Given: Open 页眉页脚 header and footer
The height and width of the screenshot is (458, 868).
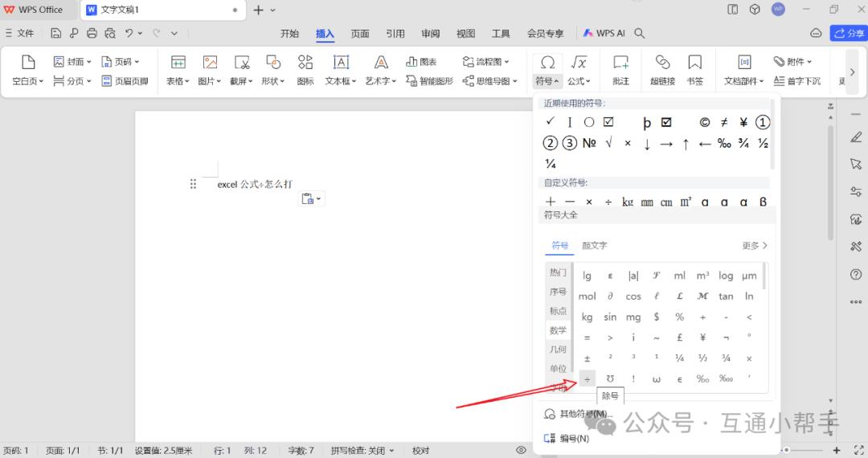Looking at the screenshot, I should pos(125,81).
